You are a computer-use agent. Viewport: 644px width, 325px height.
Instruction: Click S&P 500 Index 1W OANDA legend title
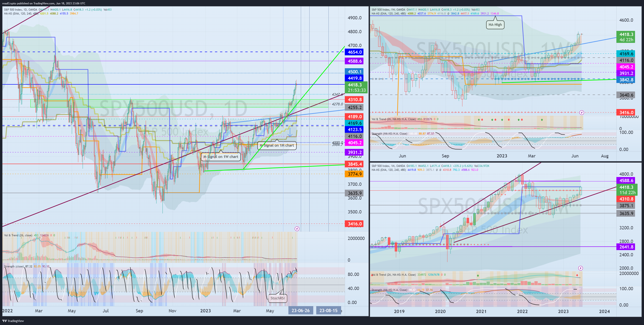(x=388, y=10)
